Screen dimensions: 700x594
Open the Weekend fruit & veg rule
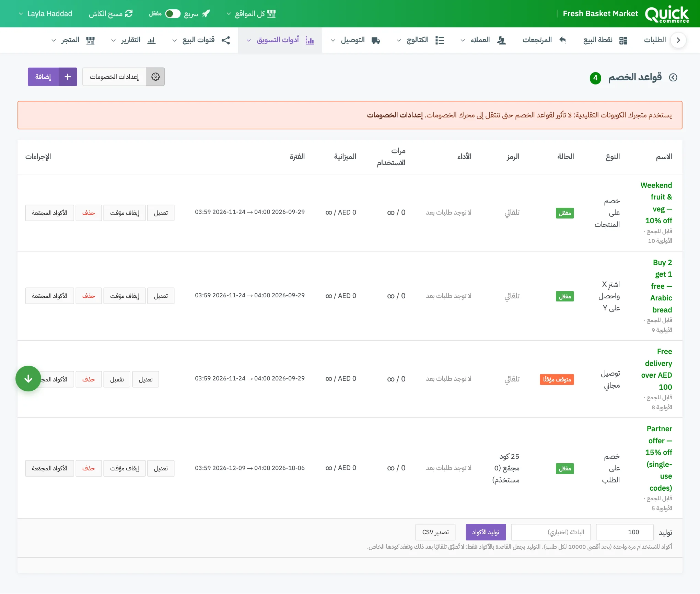point(657,203)
